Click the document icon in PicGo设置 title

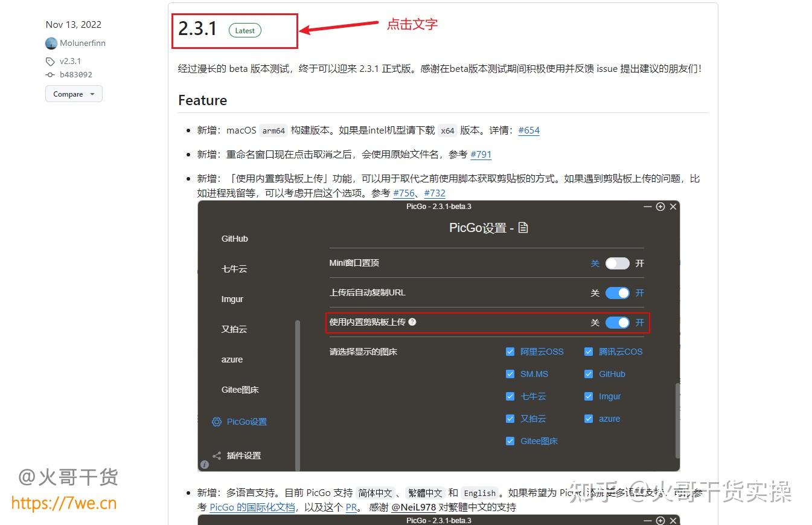pyautogui.click(x=522, y=228)
